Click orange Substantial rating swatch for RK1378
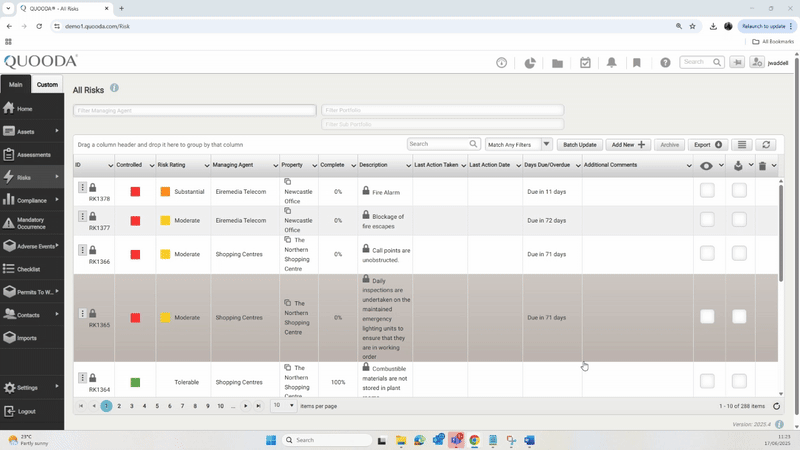 [165, 192]
